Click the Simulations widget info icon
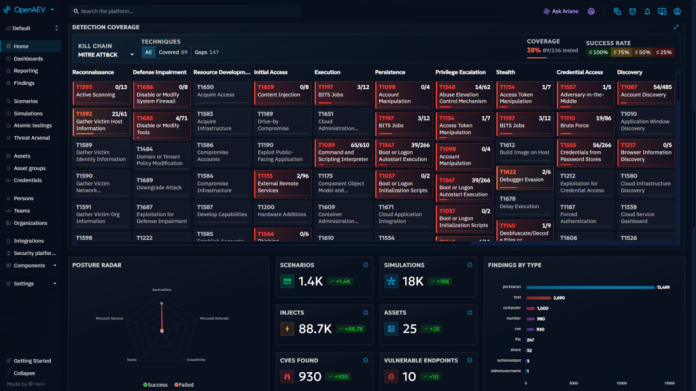 [x=469, y=265]
